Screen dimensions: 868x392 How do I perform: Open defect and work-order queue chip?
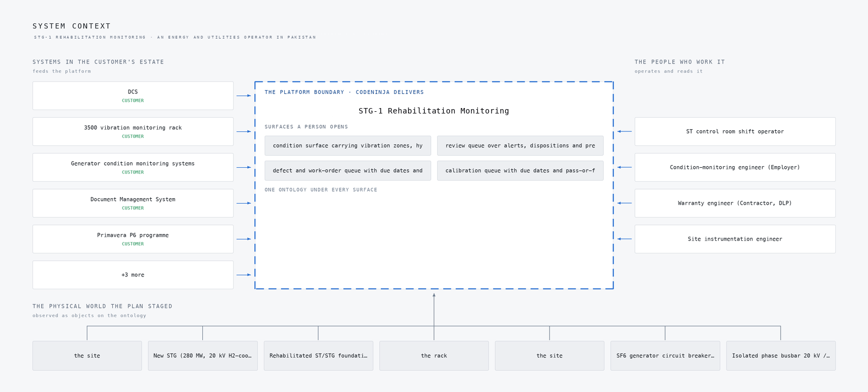(348, 170)
